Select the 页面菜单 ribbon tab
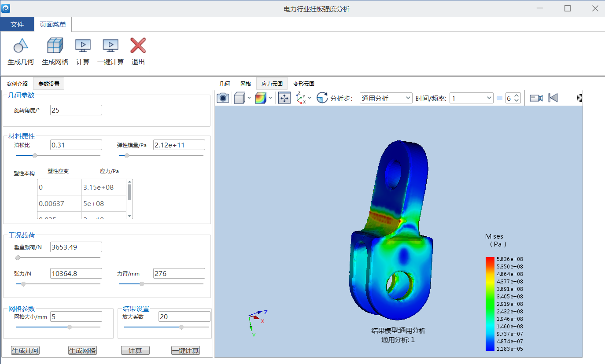 [x=53, y=24]
